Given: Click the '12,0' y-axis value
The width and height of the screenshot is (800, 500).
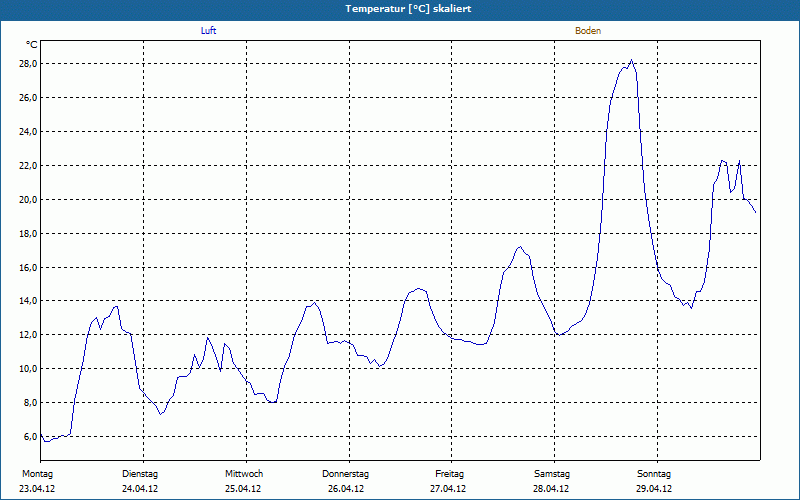Looking at the screenshot, I should [x=28, y=335].
